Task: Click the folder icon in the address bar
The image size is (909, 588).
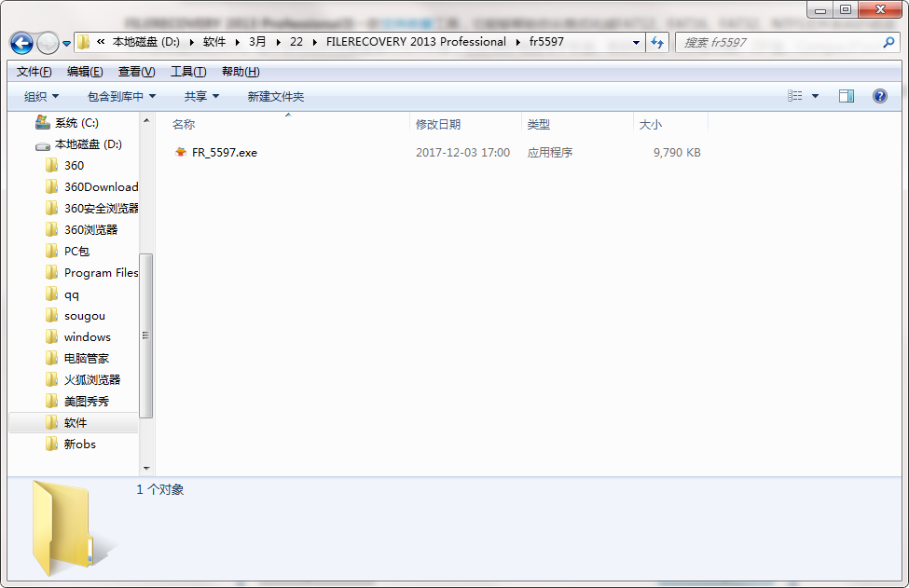Action: pos(84,42)
